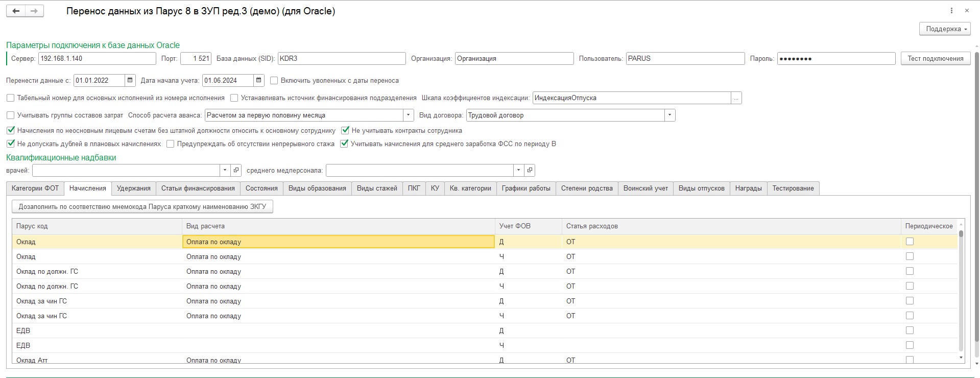This screenshot has width=980, height=378.
Task: Open the three-dot more options menu
Action: tap(951, 11)
